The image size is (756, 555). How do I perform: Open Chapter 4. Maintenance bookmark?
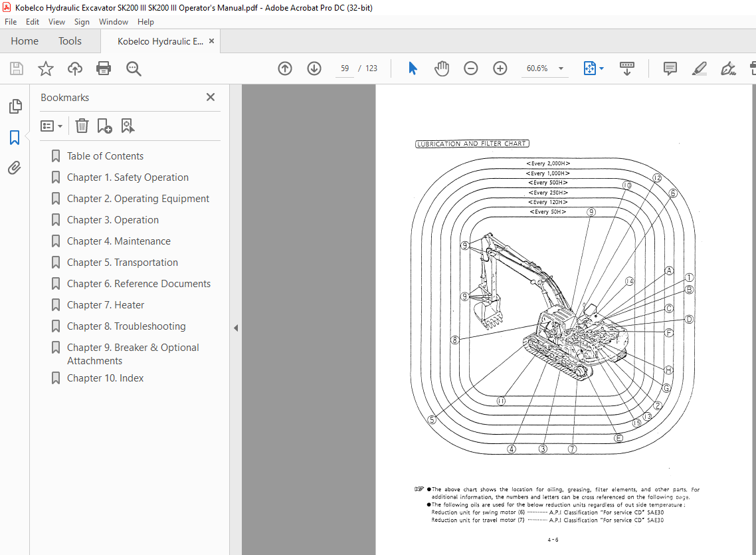coord(119,241)
